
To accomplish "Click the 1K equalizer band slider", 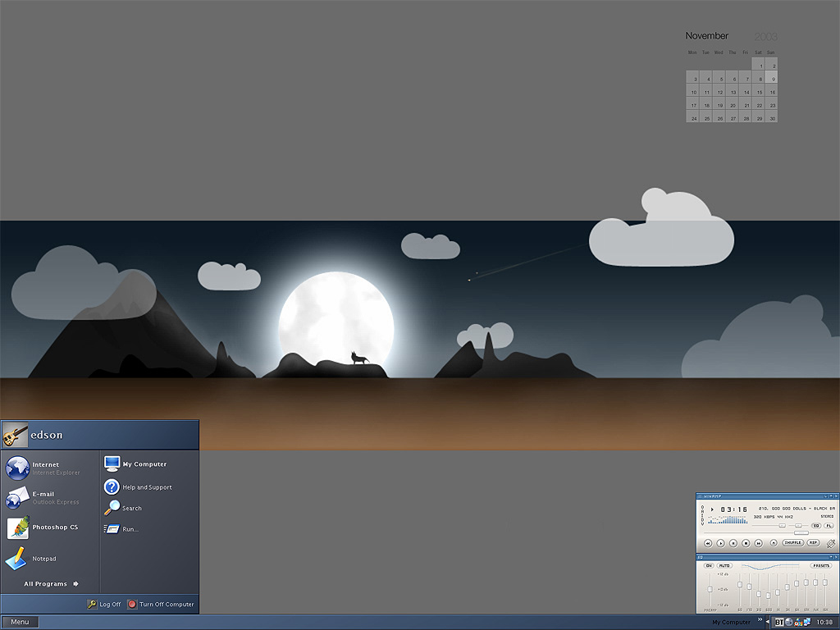I will coord(778,592).
